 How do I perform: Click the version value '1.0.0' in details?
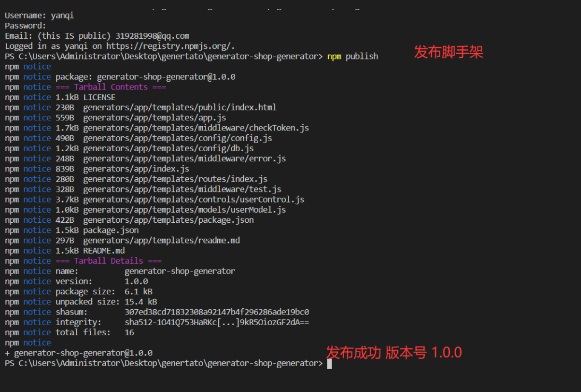[136, 282]
